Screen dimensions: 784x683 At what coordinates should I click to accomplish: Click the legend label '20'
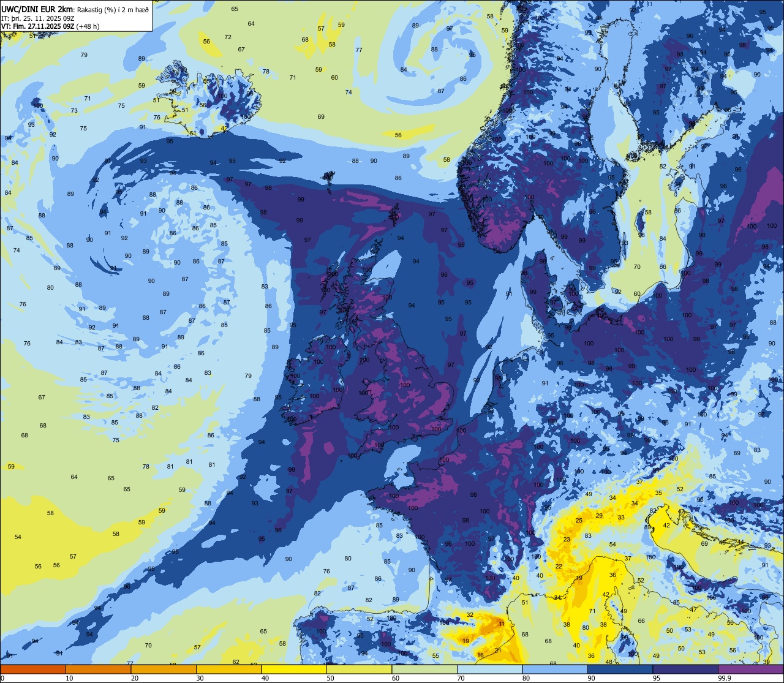[x=135, y=678]
